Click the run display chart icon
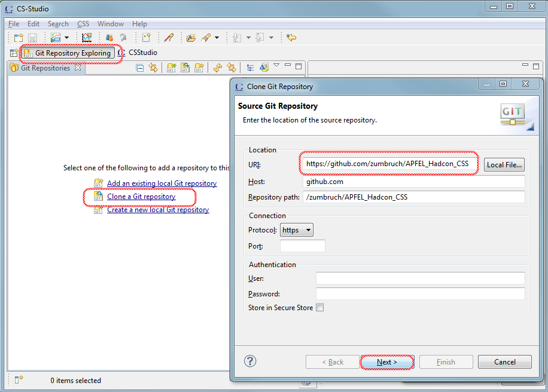Viewport: 548px width, 392px height. pyautogui.click(x=56, y=38)
